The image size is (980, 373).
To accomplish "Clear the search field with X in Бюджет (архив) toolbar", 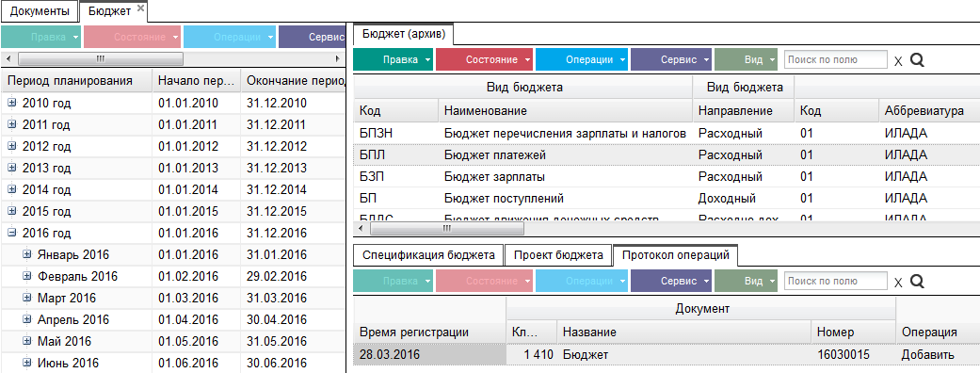I will point(898,60).
